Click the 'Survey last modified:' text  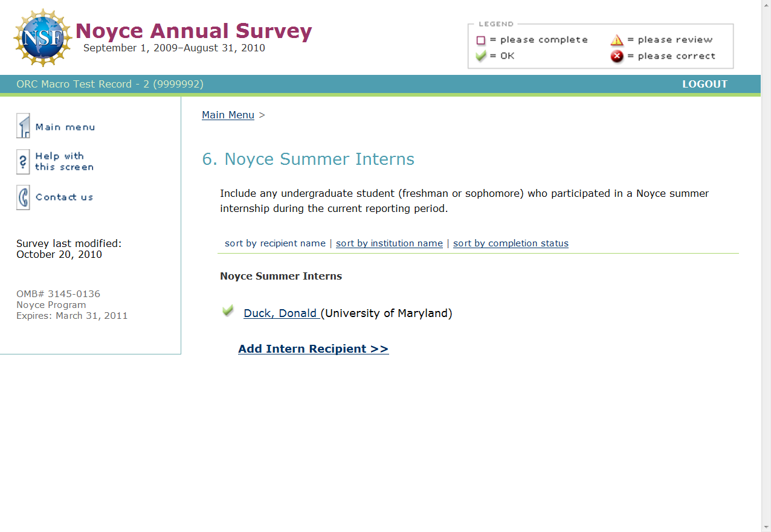pos(69,243)
